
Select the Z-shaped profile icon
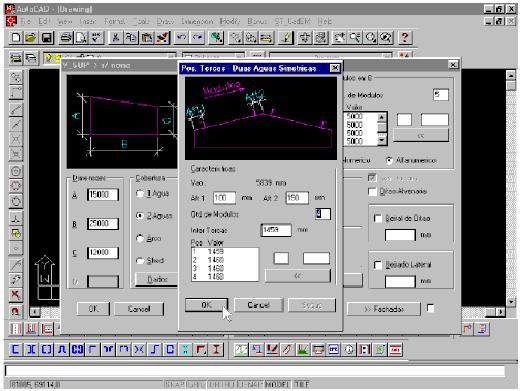[154, 349]
